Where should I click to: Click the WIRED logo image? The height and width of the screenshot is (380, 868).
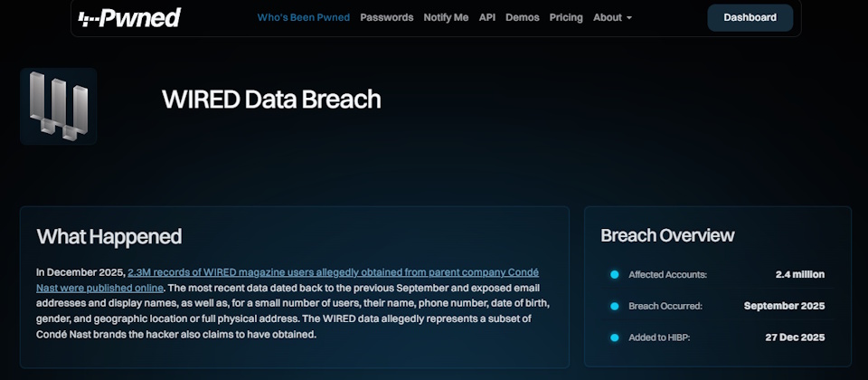pyautogui.click(x=59, y=106)
